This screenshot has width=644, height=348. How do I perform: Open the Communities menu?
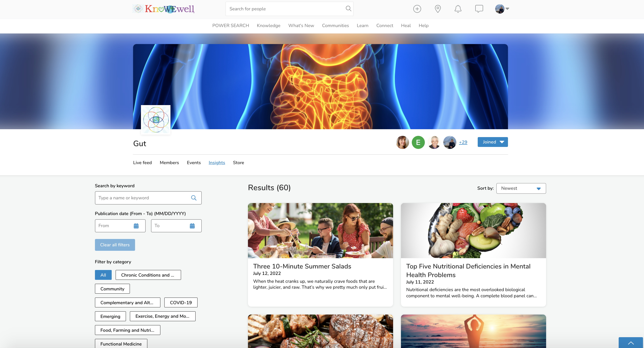coord(335,26)
